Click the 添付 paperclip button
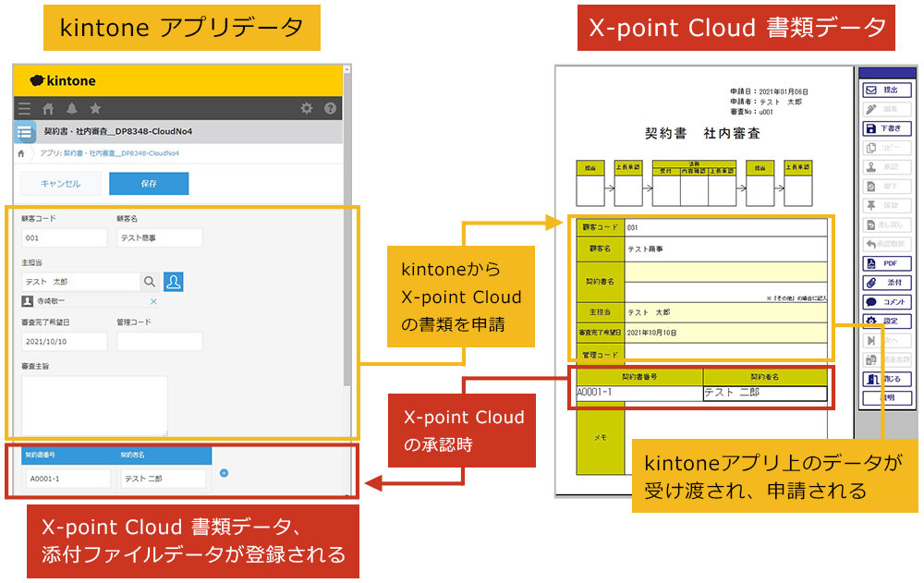Image resolution: width=924 pixels, height=583 pixels. coord(887,283)
